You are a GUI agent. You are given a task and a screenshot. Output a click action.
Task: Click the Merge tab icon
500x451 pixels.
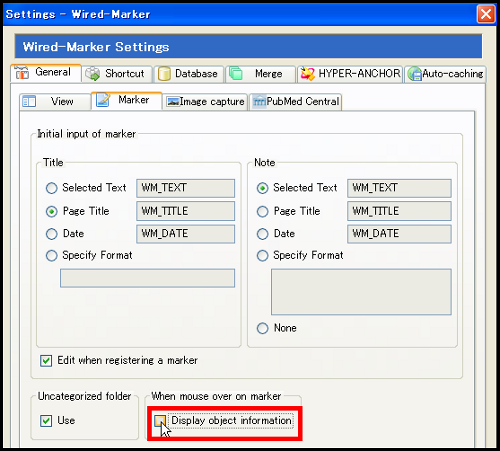pos(236,73)
